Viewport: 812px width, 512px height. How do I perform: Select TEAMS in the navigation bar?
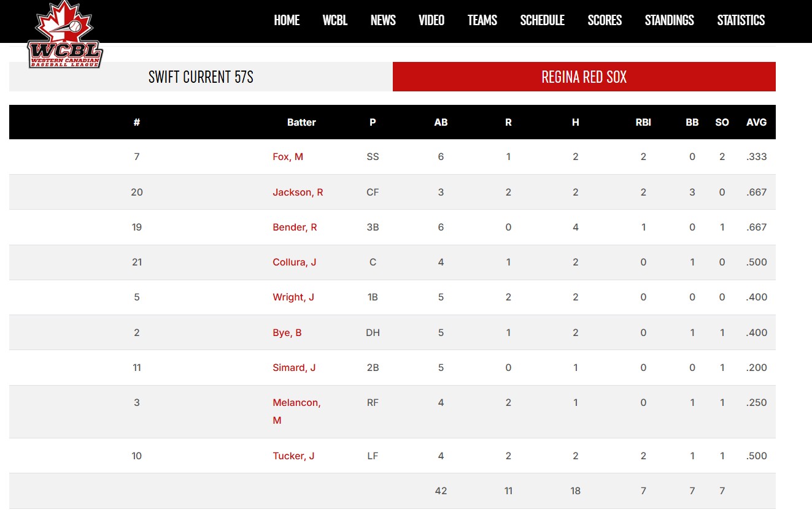click(x=482, y=20)
